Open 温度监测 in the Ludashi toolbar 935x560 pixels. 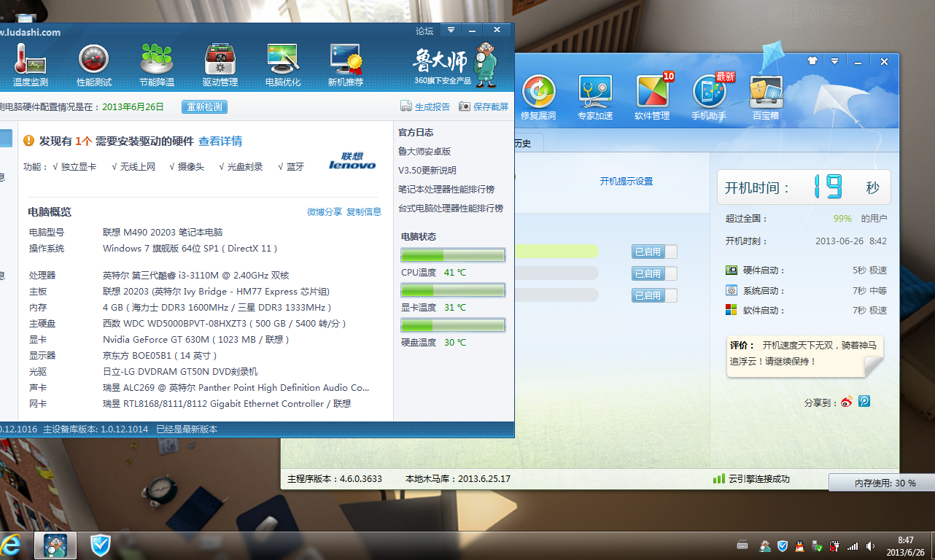pos(30,65)
